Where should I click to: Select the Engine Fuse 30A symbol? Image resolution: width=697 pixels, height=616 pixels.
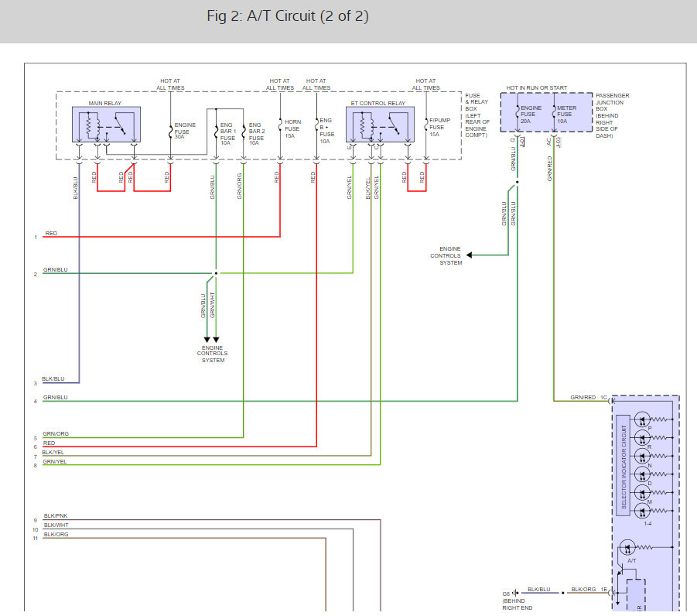171,132
